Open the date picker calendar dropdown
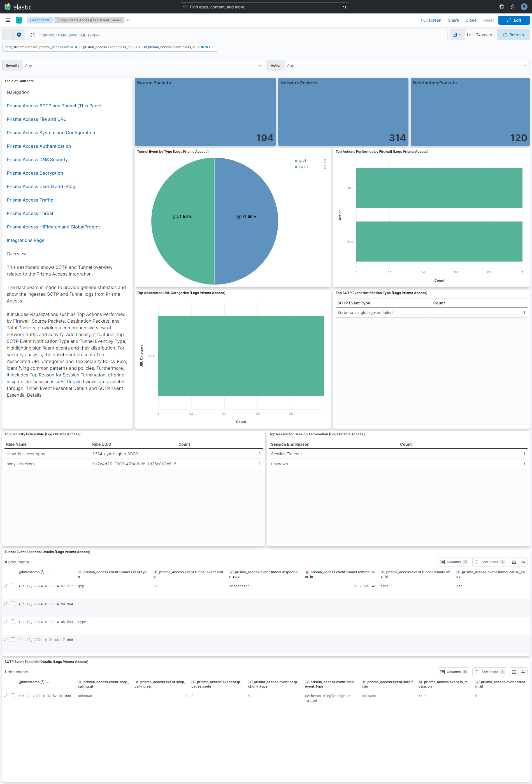Screen dimensions: 532x784 click(x=457, y=34)
